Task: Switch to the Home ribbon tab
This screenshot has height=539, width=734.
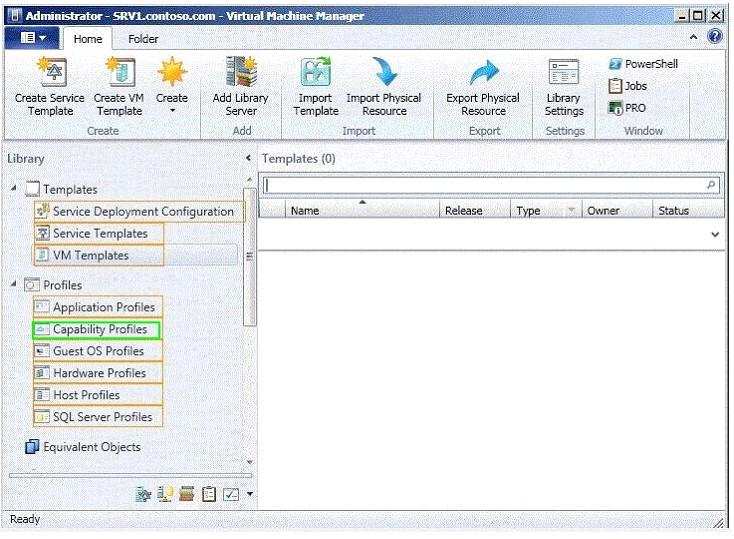Action: [88, 39]
